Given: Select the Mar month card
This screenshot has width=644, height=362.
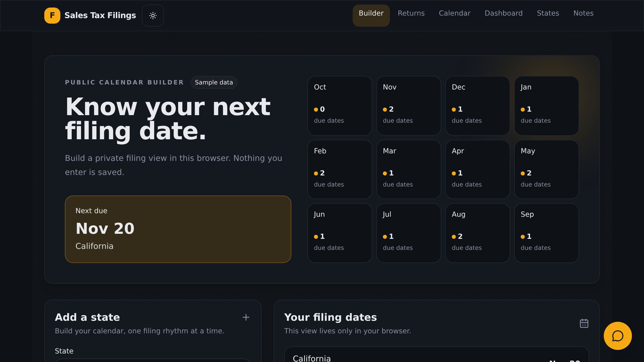Looking at the screenshot, I should pos(409,169).
